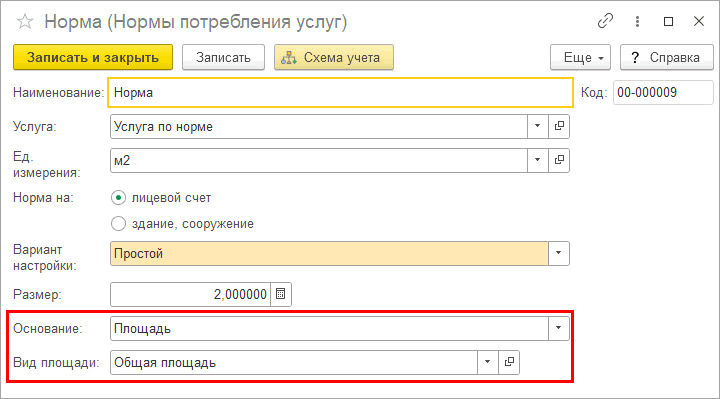Click the Норма на label
This screenshot has height=399, width=720.
click(x=43, y=198)
